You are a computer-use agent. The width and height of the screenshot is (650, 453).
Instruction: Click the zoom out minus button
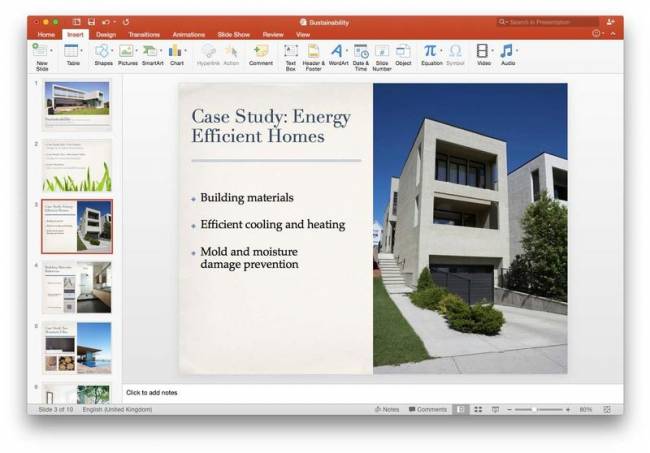[509, 409]
